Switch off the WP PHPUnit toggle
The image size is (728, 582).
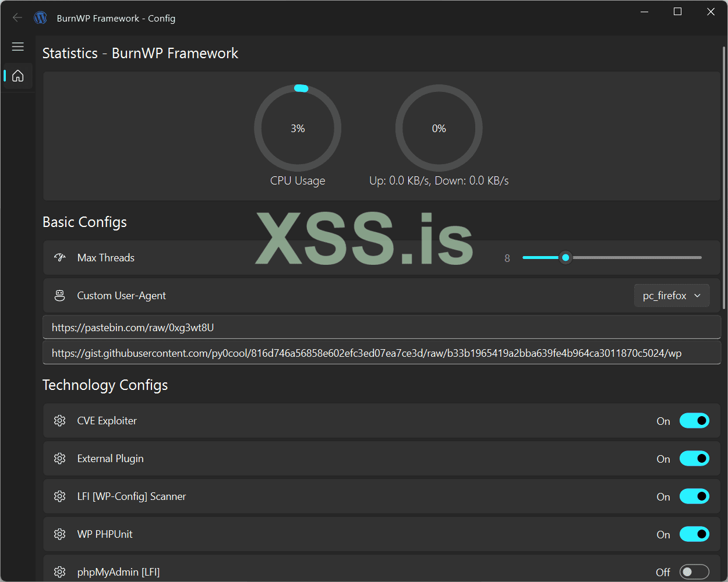(x=694, y=534)
